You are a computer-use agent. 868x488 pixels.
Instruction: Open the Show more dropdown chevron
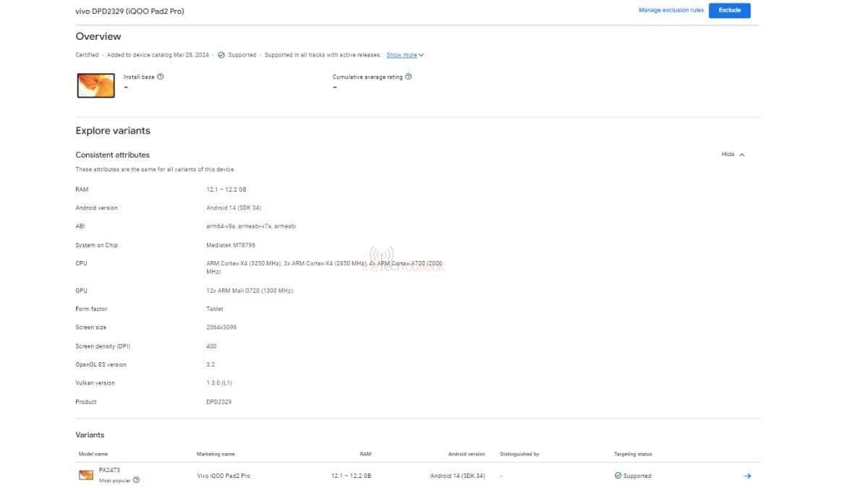tap(420, 54)
